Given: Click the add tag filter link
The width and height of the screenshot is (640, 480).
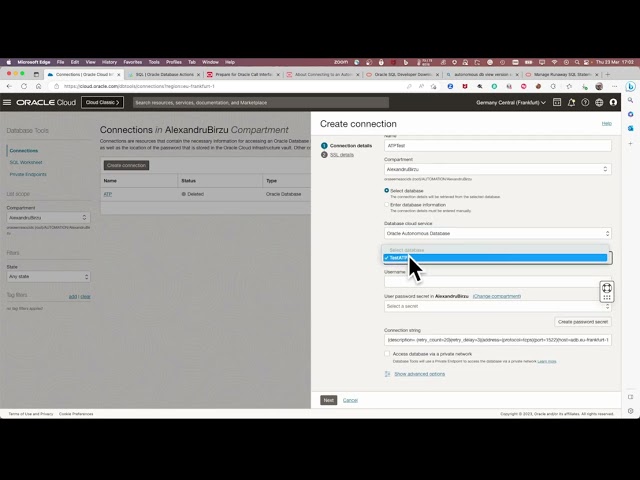Looking at the screenshot, I should click(x=73, y=296).
